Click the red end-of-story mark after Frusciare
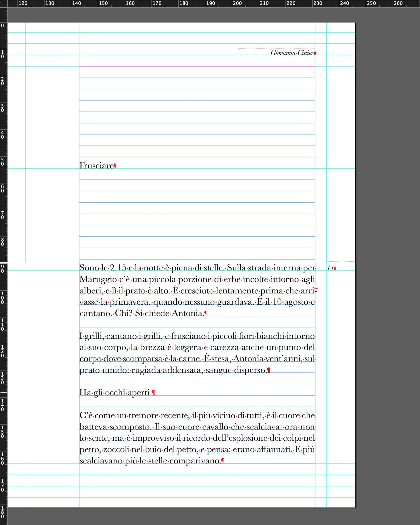This screenshot has height=525, width=420. click(115, 166)
